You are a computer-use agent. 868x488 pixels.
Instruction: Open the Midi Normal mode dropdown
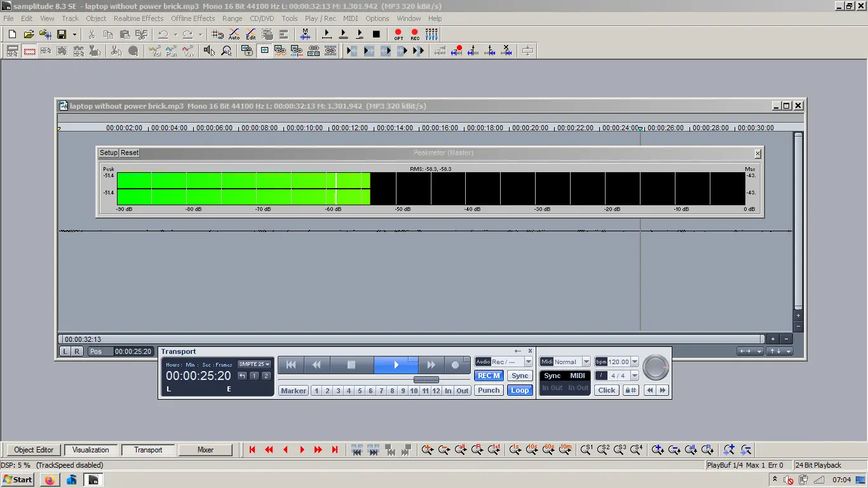[x=586, y=362]
